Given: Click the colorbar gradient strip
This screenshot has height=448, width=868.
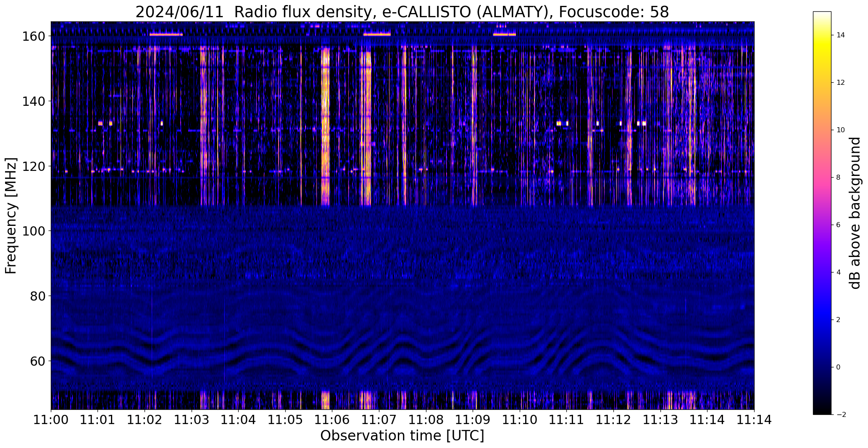Looking at the screenshot, I should [822, 213].
